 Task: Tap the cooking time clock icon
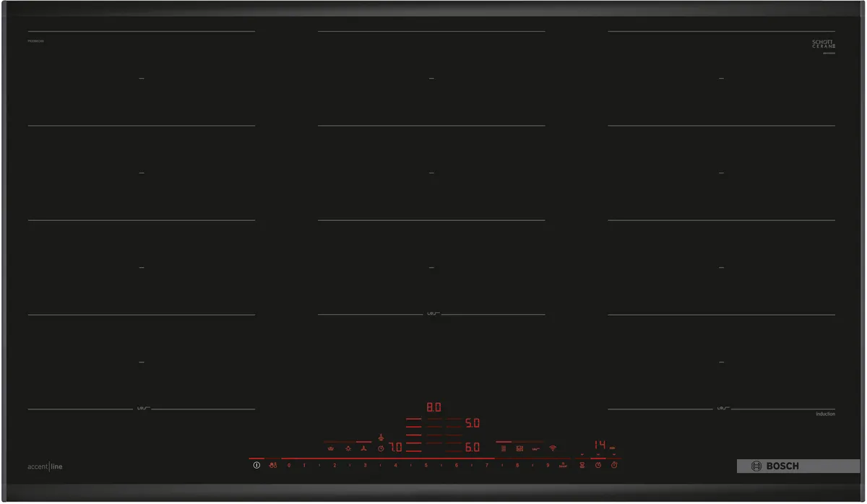[x=598, y=466]
